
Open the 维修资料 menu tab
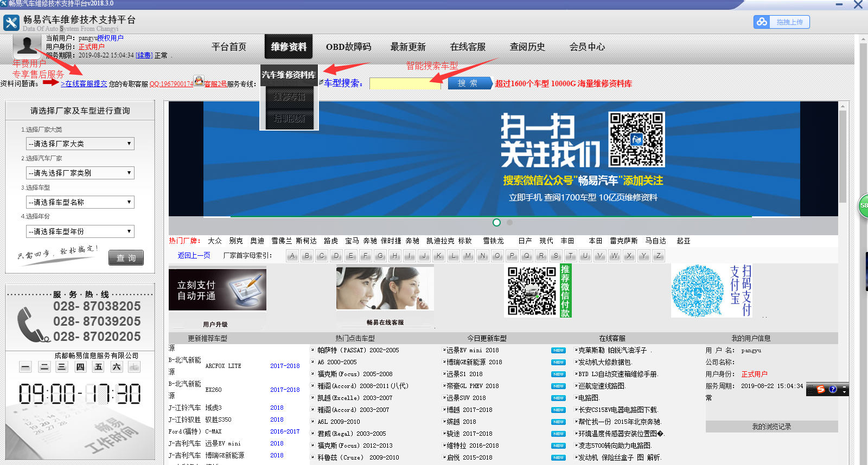[x=289, y=47]
